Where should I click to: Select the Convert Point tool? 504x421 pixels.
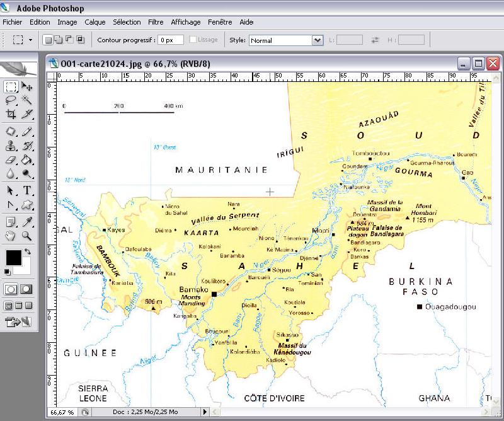click(x=11, y=205)
